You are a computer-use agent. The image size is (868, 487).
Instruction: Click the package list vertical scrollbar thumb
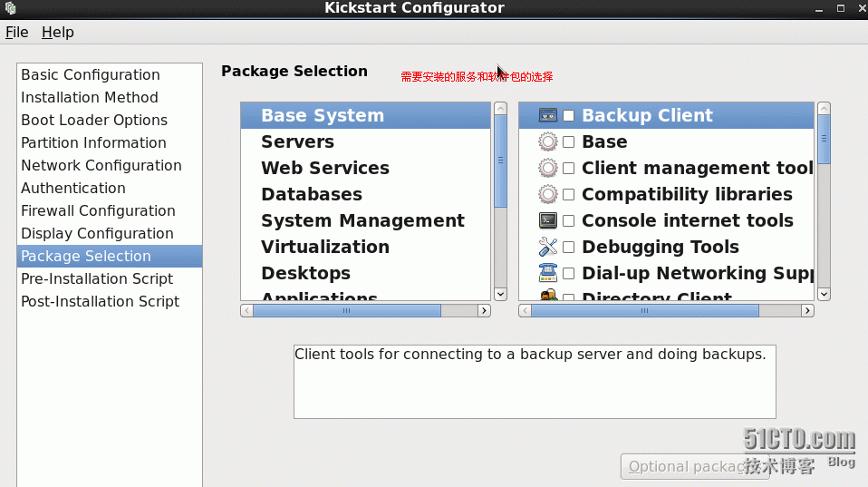click(x=824, y=139)
